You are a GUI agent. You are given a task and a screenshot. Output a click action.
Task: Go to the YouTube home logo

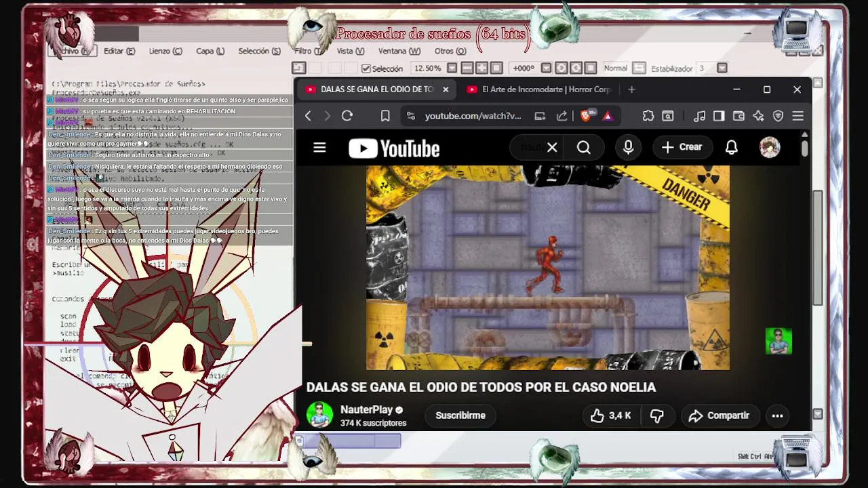coord(394,148)
